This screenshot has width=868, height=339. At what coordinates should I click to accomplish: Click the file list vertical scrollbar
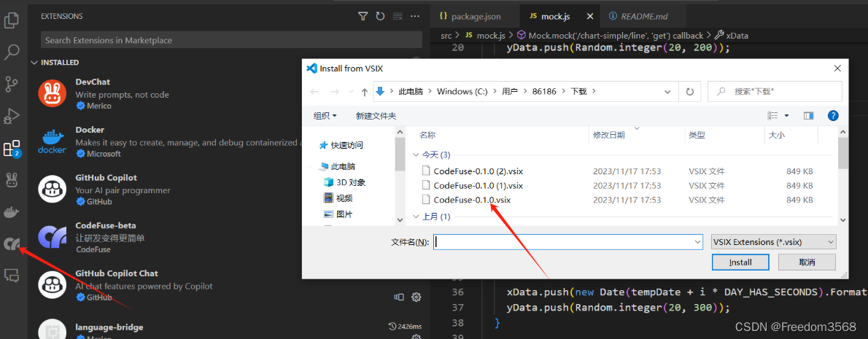[843, 154]
